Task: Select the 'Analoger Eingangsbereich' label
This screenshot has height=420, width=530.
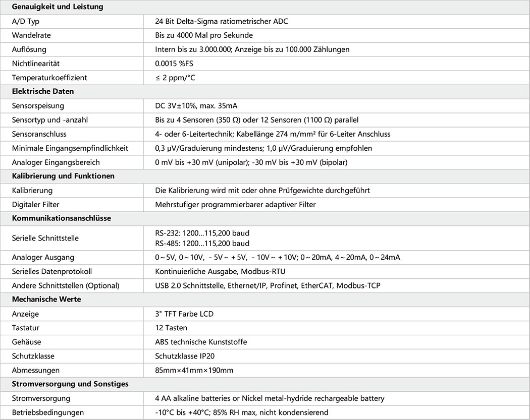Action: [x=56, y=162]
